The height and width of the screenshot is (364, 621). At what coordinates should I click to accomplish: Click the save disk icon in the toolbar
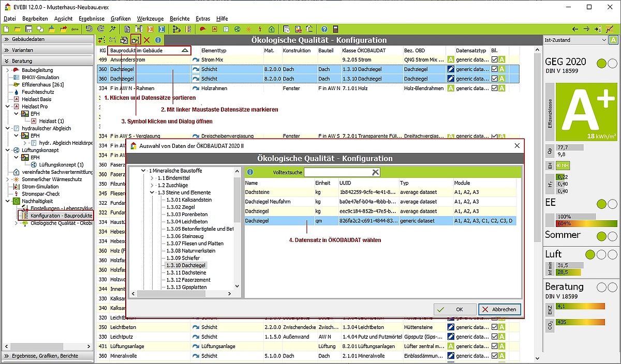pyautogui.click(x=29, y=29)
